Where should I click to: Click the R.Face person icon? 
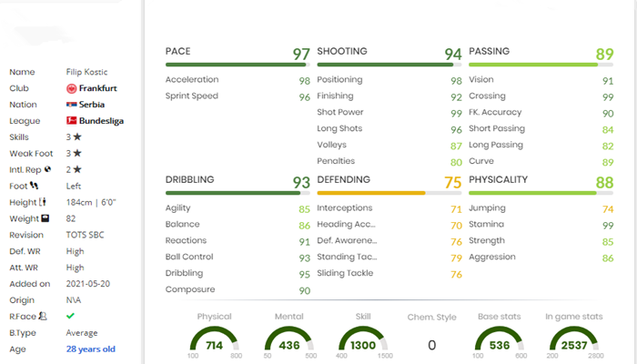pos(42,317)
